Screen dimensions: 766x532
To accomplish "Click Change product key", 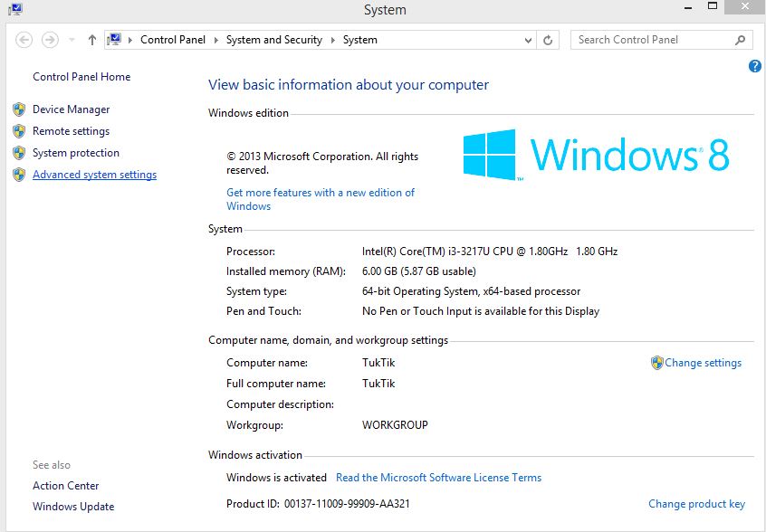I will pos(696,504).
